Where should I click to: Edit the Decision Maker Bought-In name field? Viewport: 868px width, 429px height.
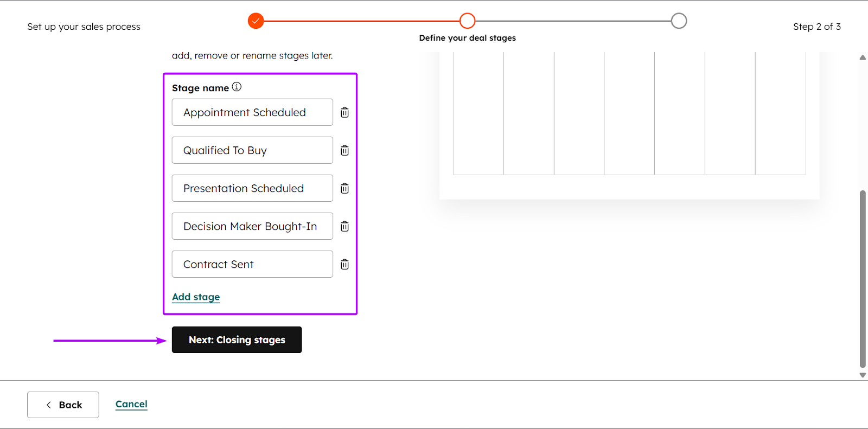[x=252, y=226]
